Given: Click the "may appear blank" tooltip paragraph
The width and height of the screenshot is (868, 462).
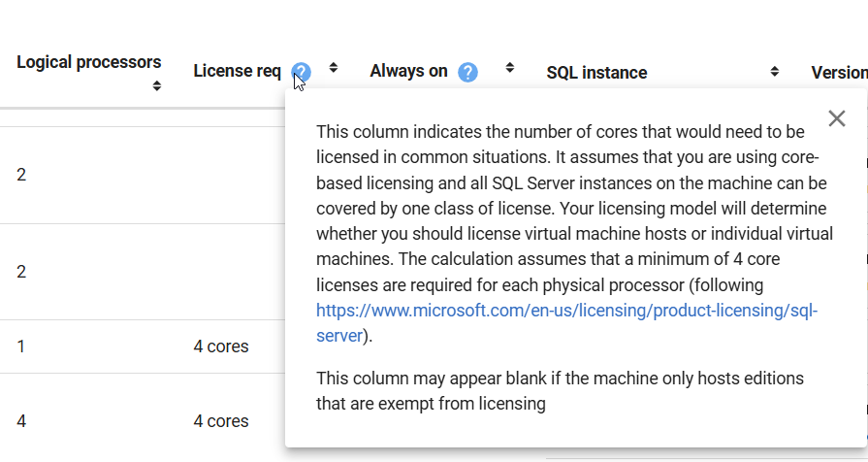Looking at the screenshot, I should click(x=560, y=390).
